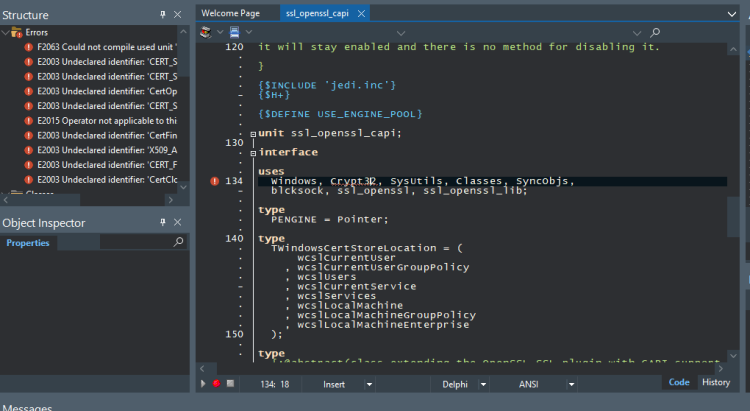Pin the Structure panel
The image size is (750, 411).
163,14
